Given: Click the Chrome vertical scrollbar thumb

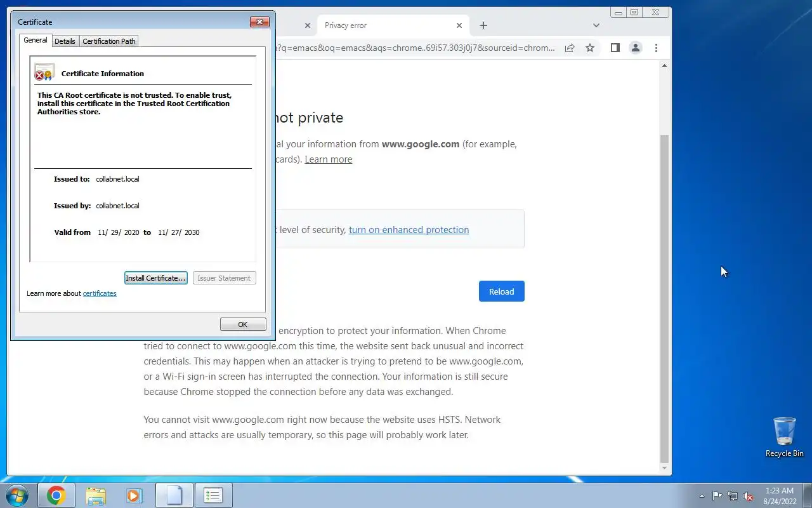Looking at the screenshot, I should pos(665,298).
